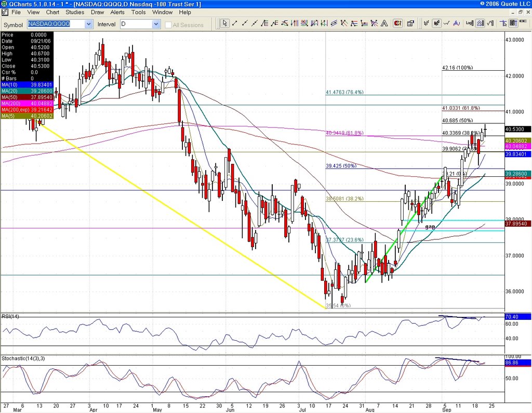Open the Alerts menu
This screenshot has width=532, height=413.
(117, 12)
